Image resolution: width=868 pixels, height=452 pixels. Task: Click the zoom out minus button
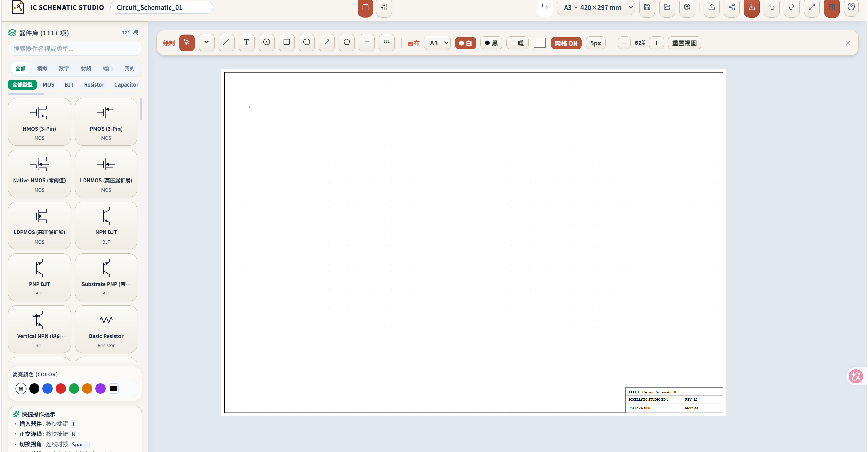click(x=624, y=43)
